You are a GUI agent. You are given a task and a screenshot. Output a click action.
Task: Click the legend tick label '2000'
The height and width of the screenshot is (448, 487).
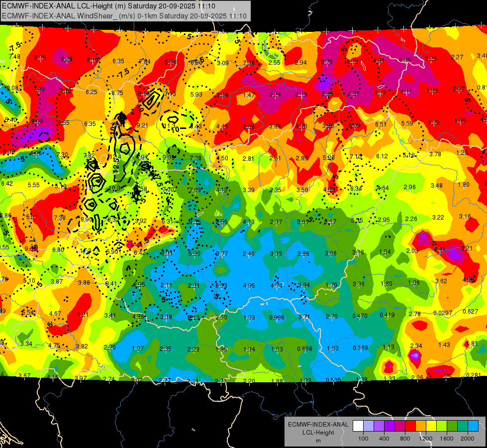468,439
